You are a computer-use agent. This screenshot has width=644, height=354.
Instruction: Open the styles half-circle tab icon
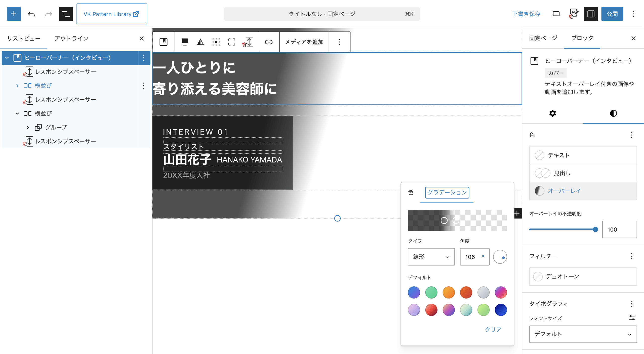613,113
